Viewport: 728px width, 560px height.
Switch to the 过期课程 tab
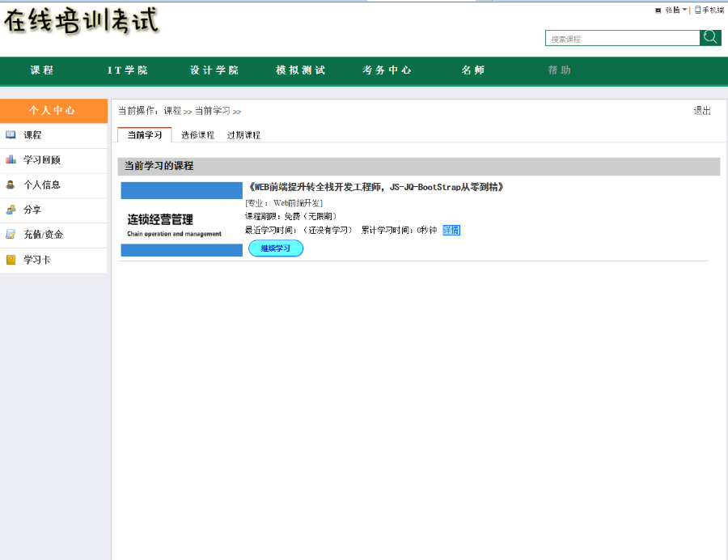tap(243, 135)
